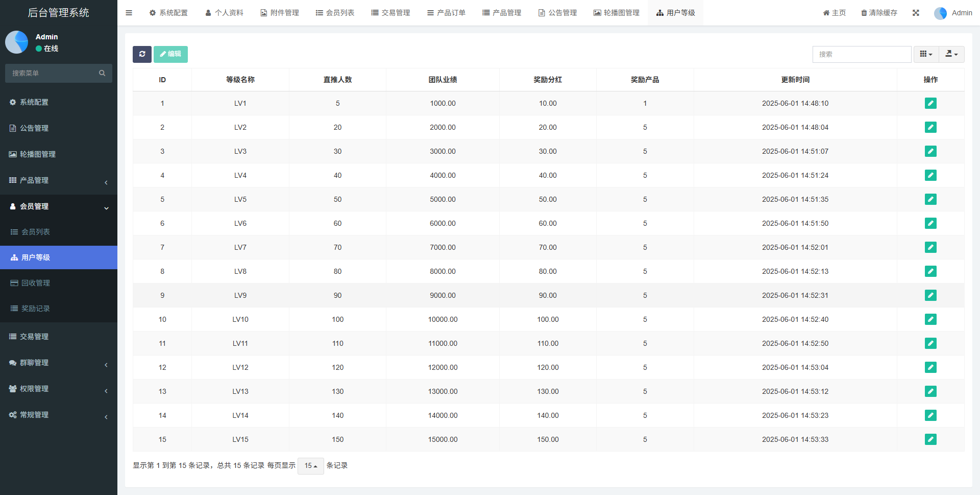The width and height of the screenshot is (980, 495).
Task: Open 奖励记录 in the sidebar
Action: coord(36,309)
